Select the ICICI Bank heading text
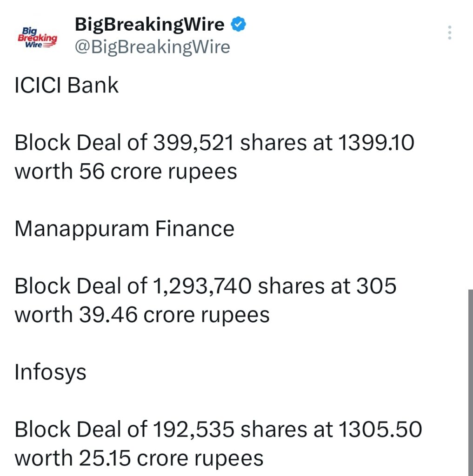 [67, 85]
